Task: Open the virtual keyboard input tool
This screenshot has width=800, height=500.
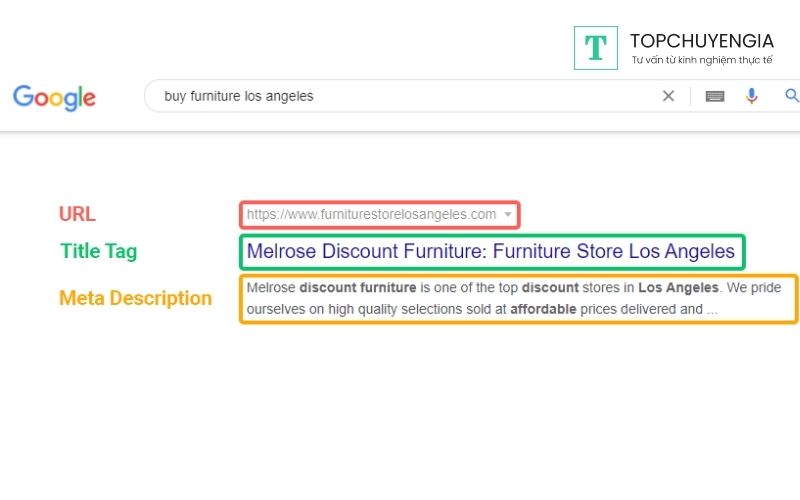Action: (714, 96)
